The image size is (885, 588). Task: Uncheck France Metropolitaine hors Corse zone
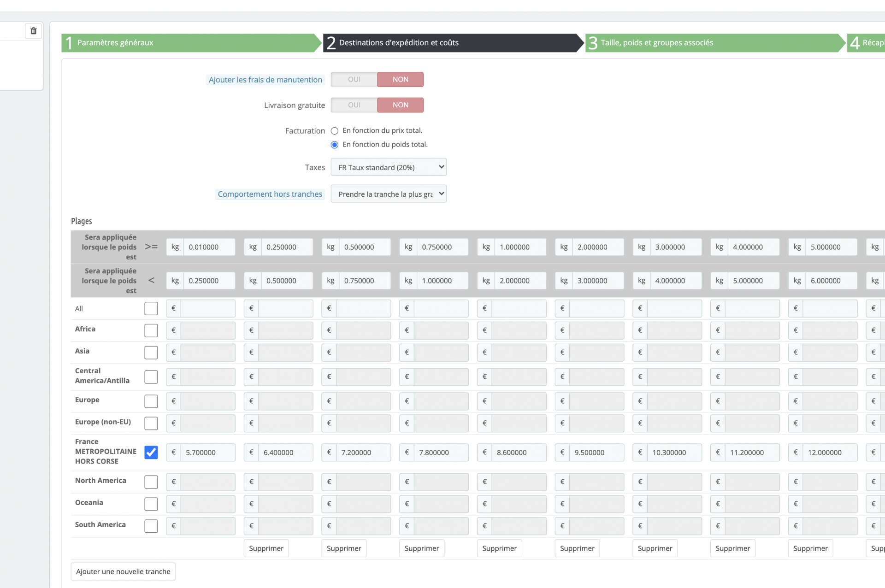151,453
